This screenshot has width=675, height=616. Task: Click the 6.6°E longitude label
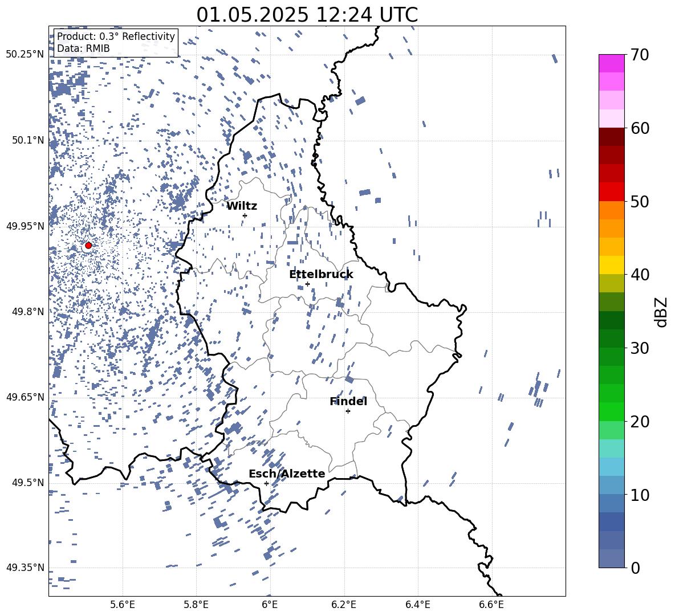(491, 605)
